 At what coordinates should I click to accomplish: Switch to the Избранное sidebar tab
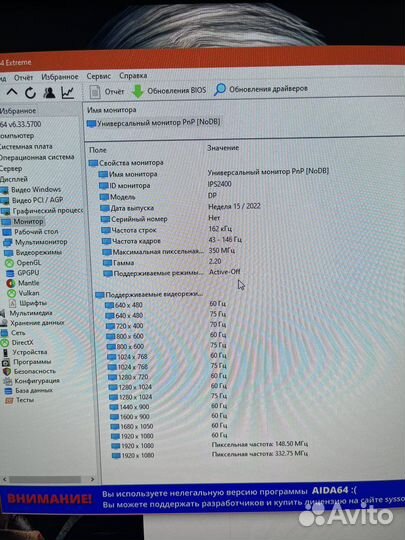tap(18, 111)
